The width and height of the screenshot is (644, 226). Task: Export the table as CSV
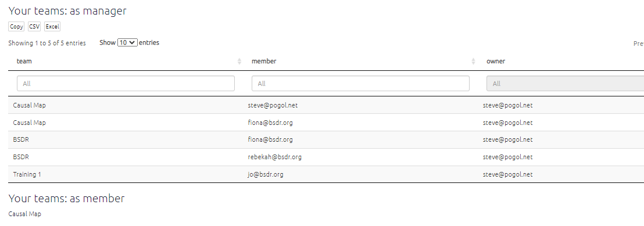(x=34, y=27)
